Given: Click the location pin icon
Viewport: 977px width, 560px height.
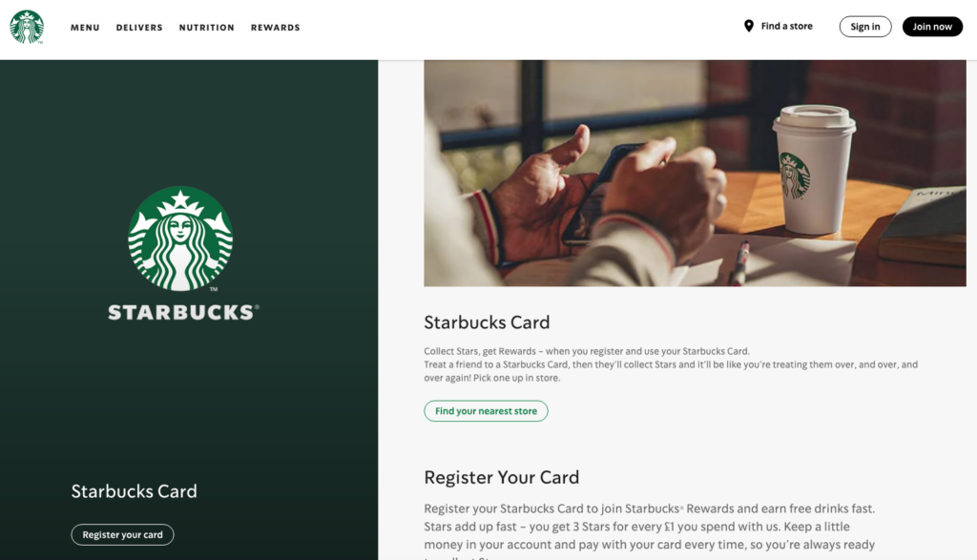Looking at the screenshot, I should (x=748, y=26).
